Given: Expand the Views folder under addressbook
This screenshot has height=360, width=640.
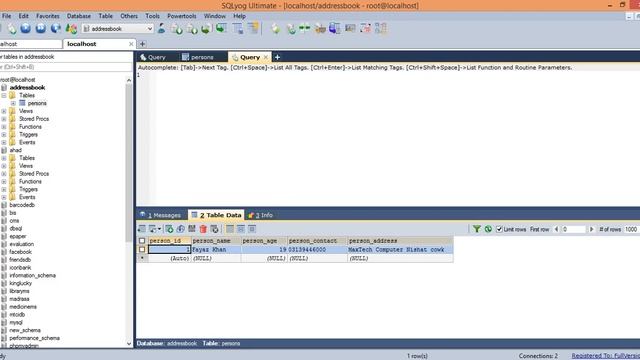Looking at the screenshot, I should coord(4,111).
